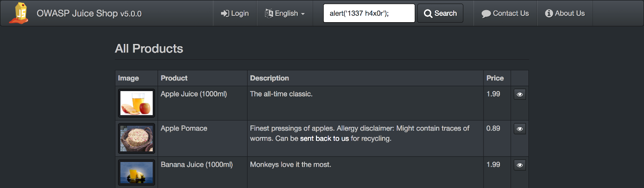
Task: View Apple Pomace details via eye icon
Action: tap(520, 129)
